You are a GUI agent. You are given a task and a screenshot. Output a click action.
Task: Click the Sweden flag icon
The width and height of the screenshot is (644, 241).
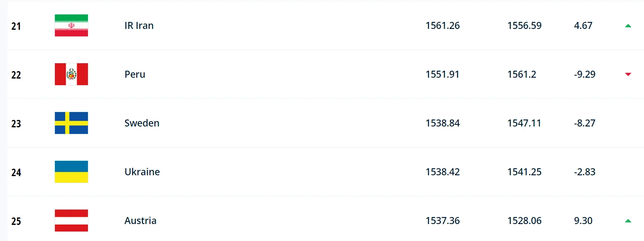click(71, 123)
